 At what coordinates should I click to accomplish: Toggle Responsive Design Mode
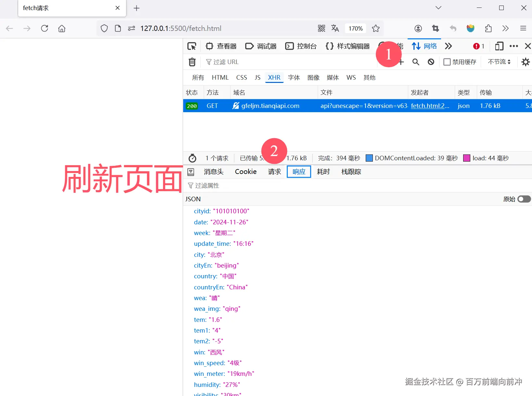(499, 46)
